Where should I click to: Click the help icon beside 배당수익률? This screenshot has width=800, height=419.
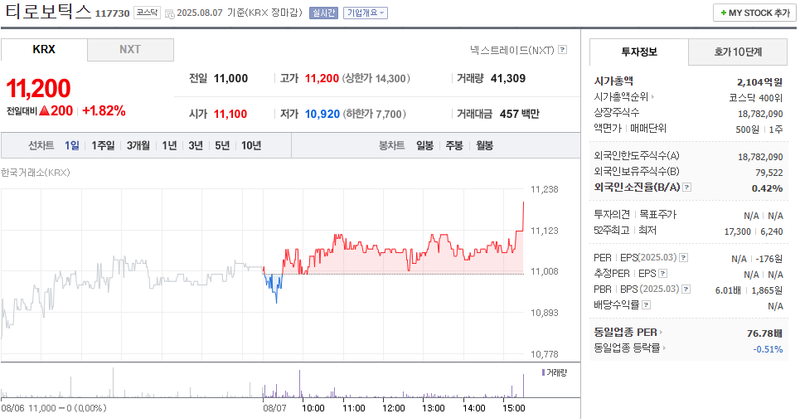pos(646,305)
